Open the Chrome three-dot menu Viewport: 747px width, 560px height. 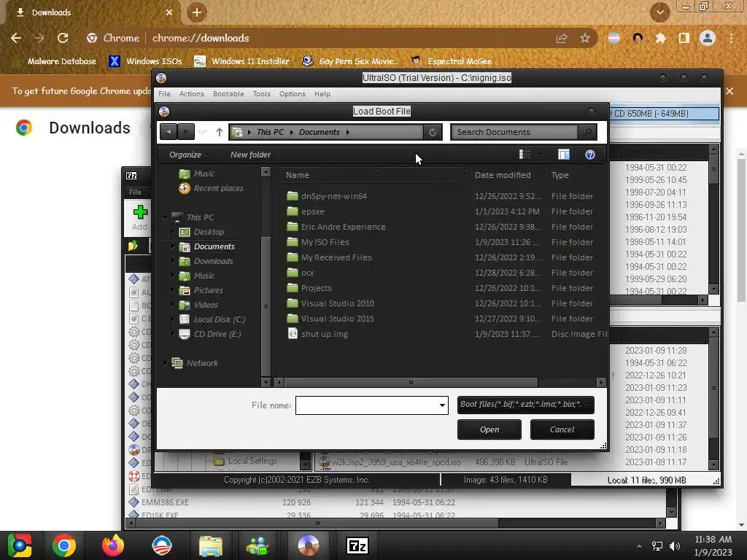[x=731, y=38]
